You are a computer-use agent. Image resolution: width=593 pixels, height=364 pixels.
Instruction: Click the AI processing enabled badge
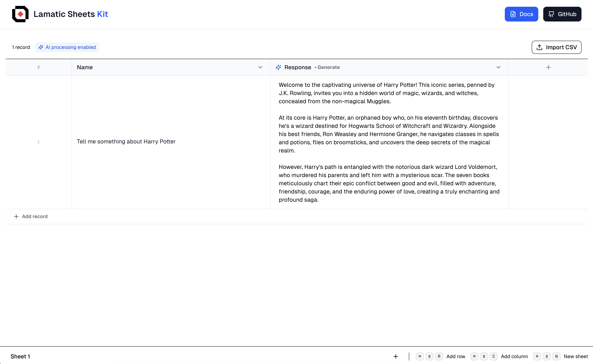[x=67, y=47]
